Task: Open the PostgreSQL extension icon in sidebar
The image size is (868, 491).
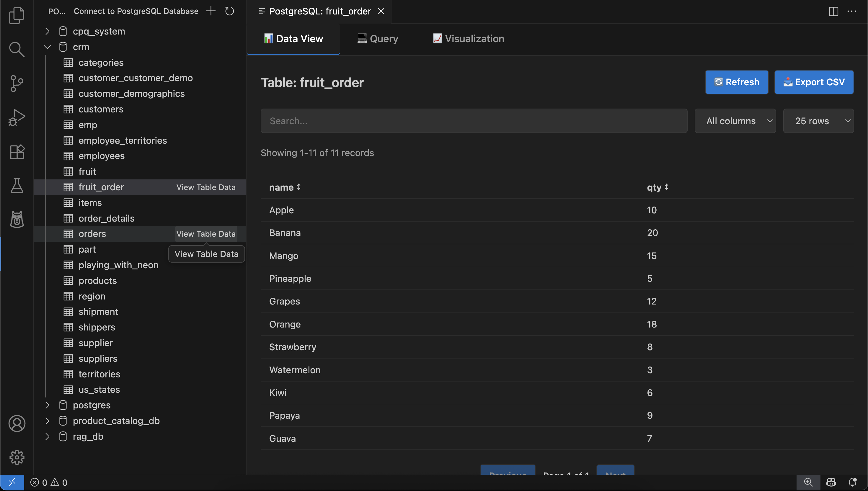Action: 17,220
